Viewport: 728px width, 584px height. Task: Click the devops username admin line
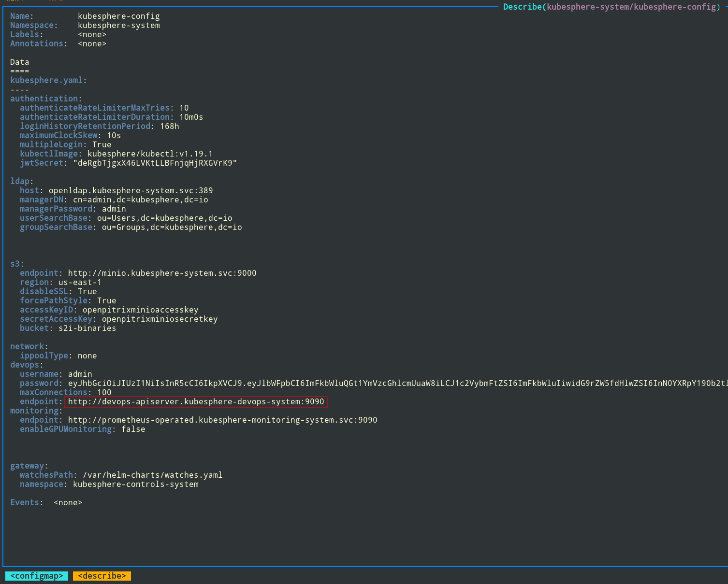point(56,374)
